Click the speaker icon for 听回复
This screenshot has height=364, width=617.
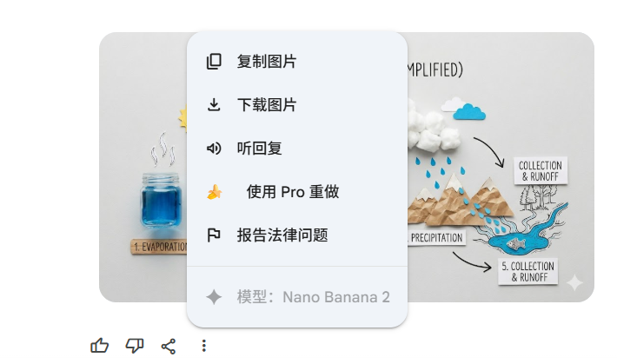click(214, 149)
